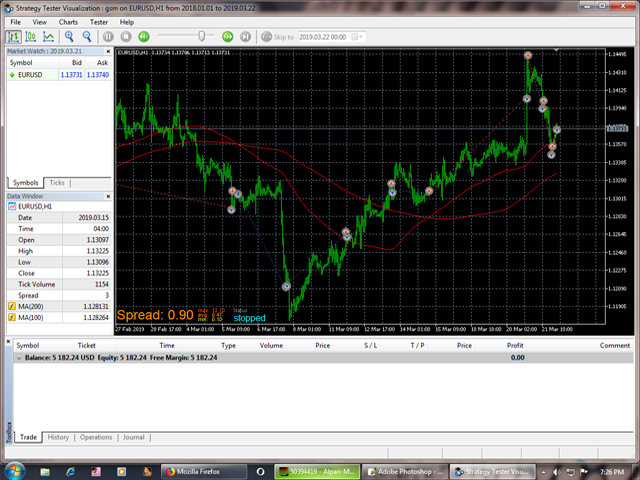Launch Internet Explorer from taskbar
Screen dimensions: 640x480
[70, 472]
